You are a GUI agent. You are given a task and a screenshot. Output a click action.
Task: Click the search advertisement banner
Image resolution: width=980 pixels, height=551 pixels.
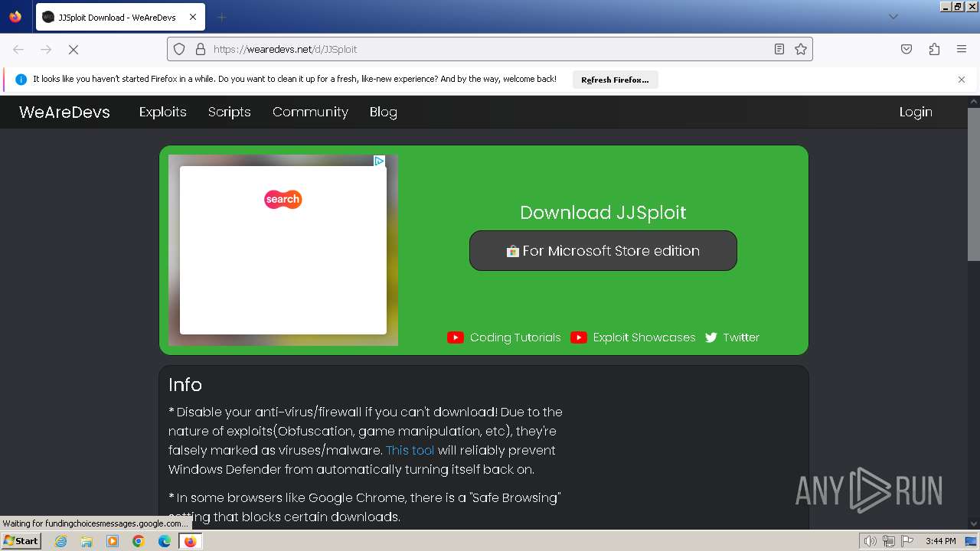tap(283, 250)
